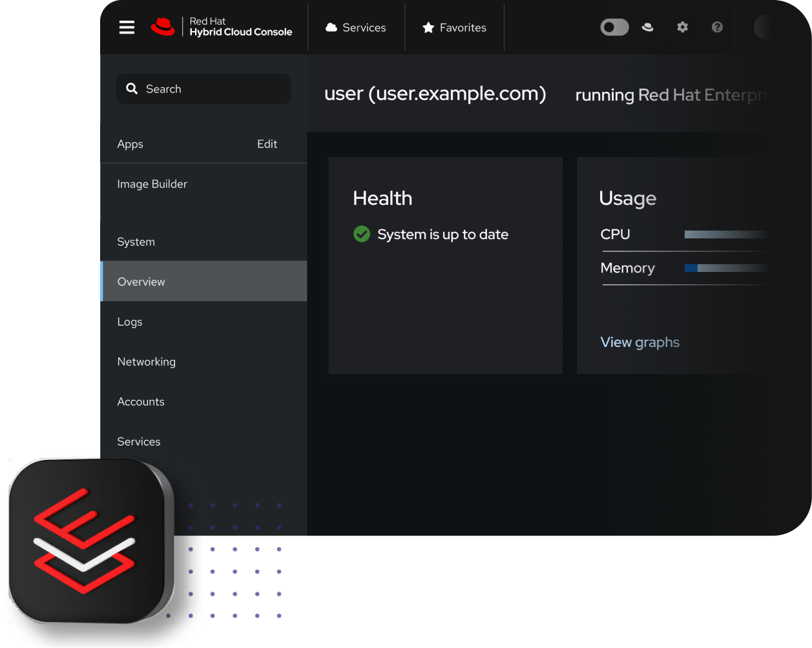The height and width of the screenshot is (648, 812).
Task: Open help with the question mark icon
Action: click(x=717, y=27)
